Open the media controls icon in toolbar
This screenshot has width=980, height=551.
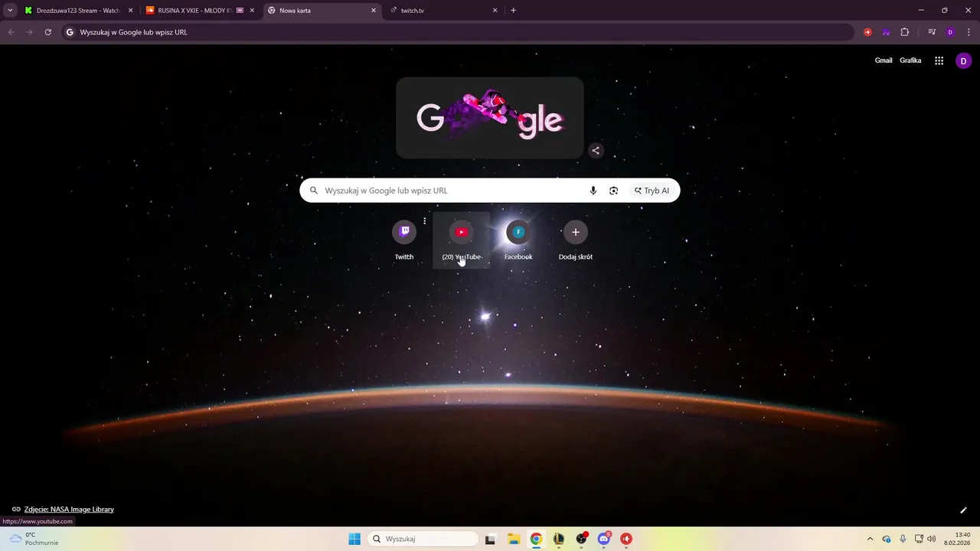pos(932,32)
